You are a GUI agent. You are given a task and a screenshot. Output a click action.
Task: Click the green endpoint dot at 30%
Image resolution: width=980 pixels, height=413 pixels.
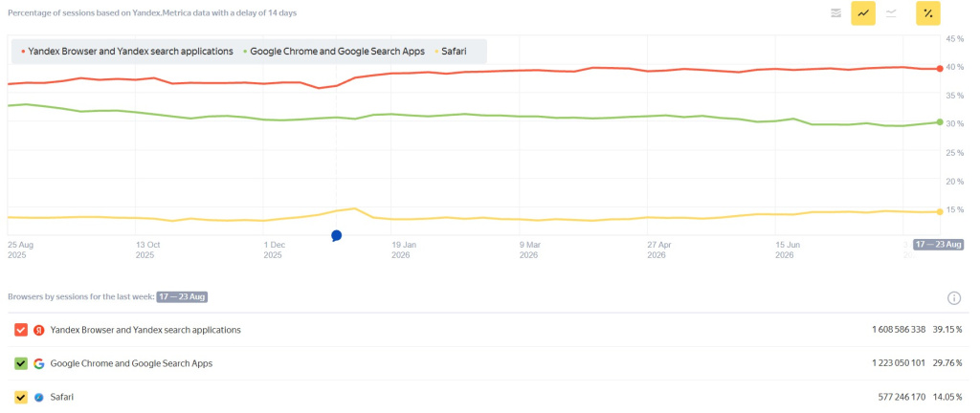[x=940, y=121]
